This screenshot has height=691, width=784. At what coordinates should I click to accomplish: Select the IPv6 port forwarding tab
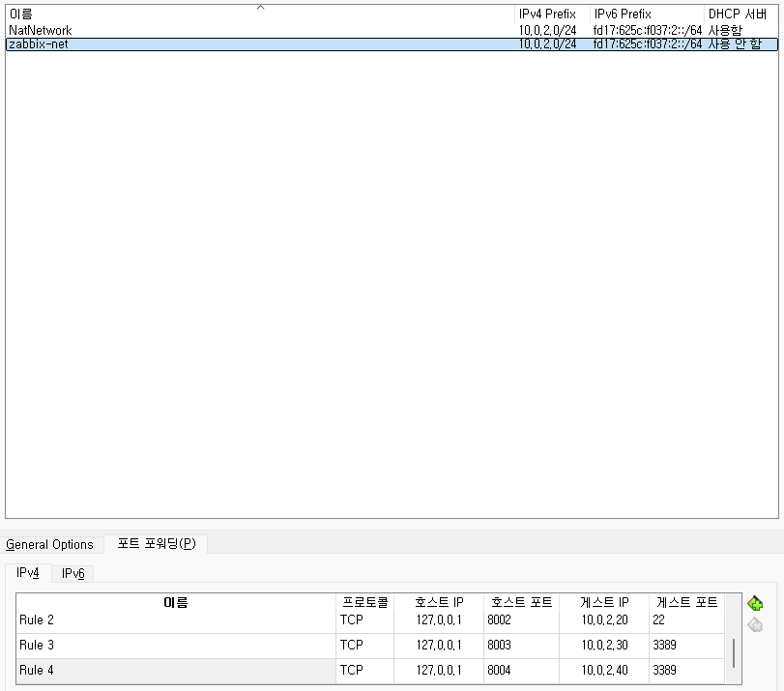[73, 573]
